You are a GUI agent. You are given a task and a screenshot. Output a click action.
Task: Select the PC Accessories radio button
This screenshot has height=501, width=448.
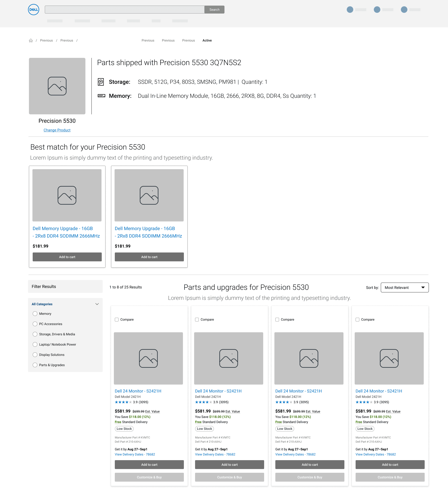click(35, 324)
